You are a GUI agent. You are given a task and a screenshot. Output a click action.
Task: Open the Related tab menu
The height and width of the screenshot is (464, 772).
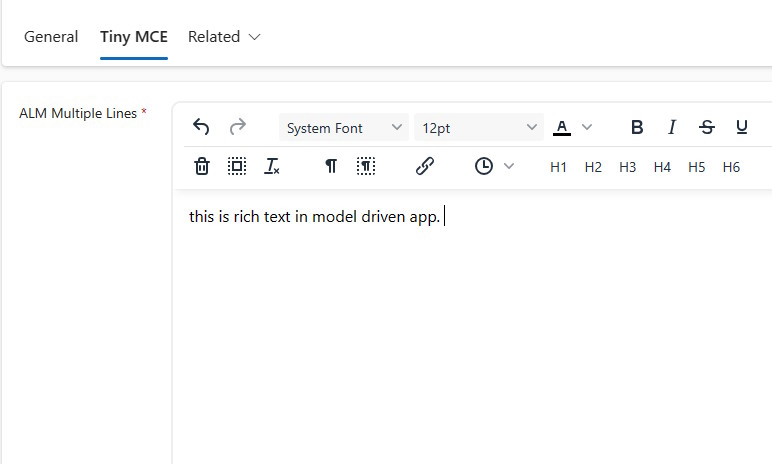coord(224,37)
